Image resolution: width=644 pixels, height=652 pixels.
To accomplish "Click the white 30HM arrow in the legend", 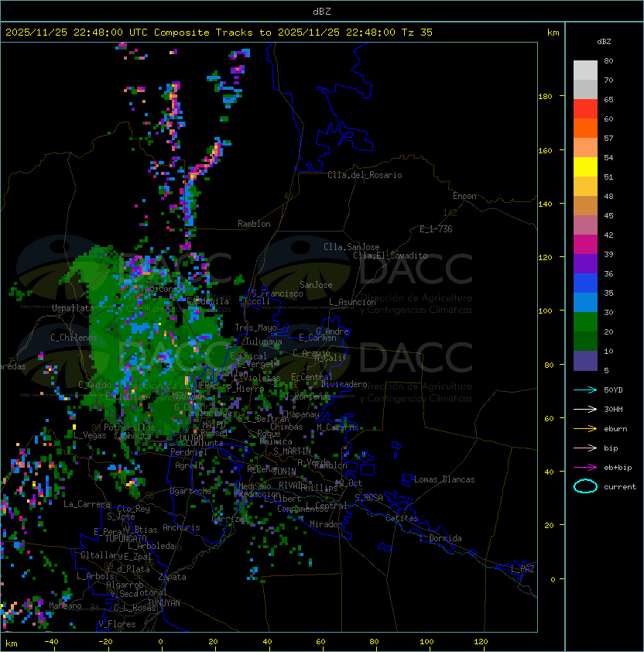I will click(x=585, y=410).
